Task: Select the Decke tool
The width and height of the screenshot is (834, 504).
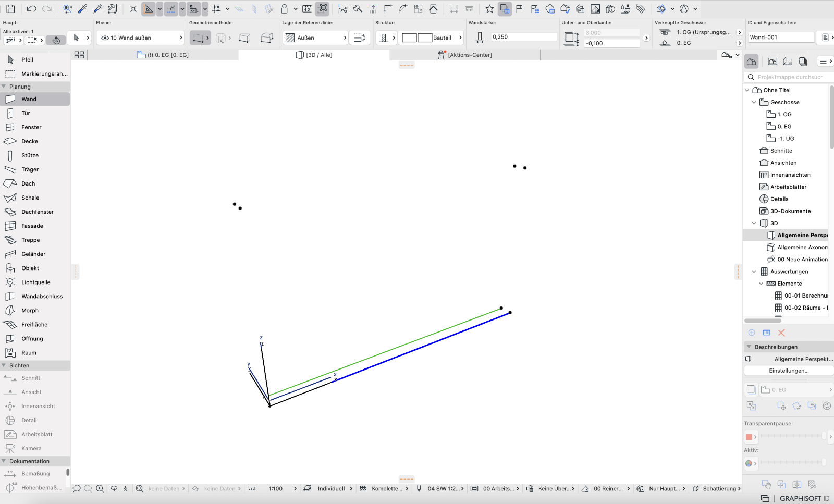Action: pos(35,141)
